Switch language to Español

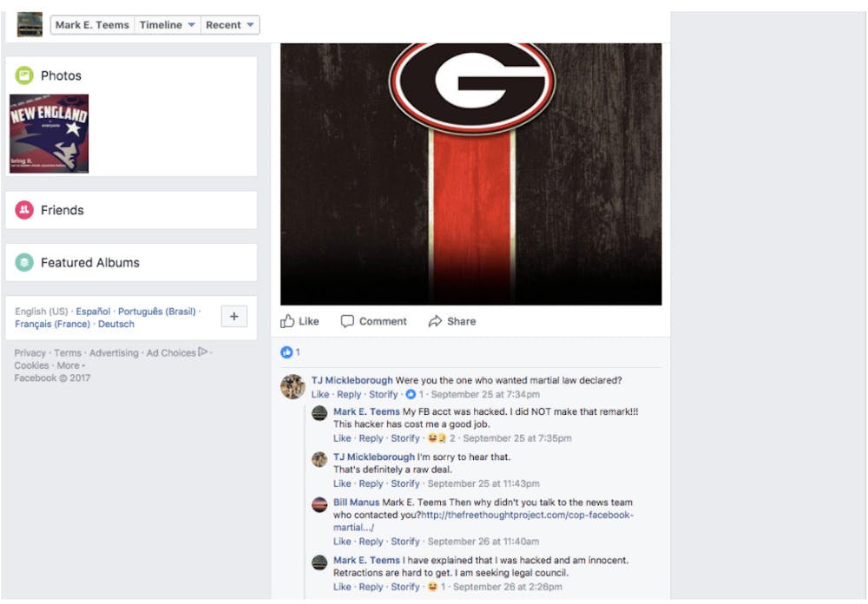93,312
